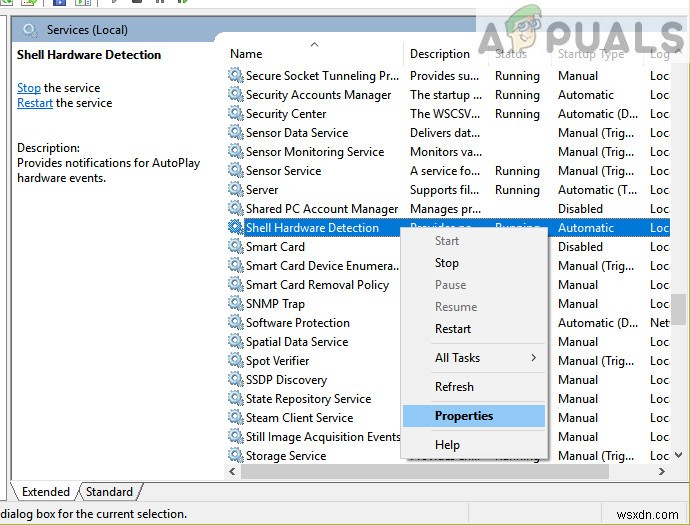Select the Steam Client Service name

299,418
